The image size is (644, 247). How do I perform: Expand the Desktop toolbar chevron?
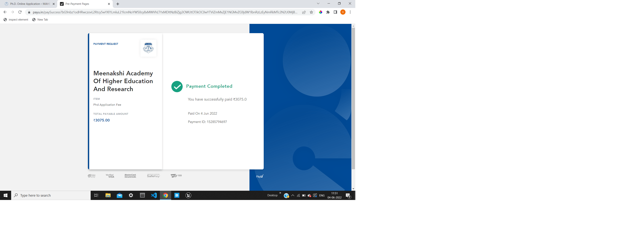pos(280,193)
